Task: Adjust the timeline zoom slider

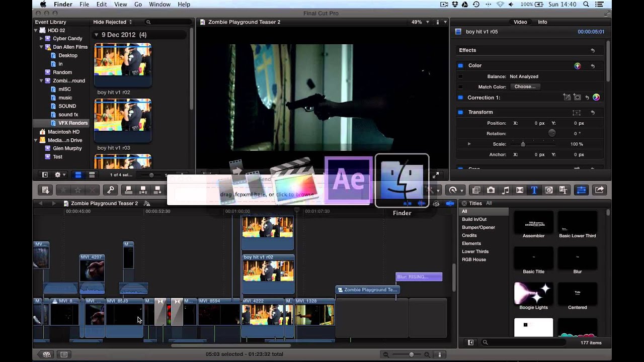Action: (412, 354)
